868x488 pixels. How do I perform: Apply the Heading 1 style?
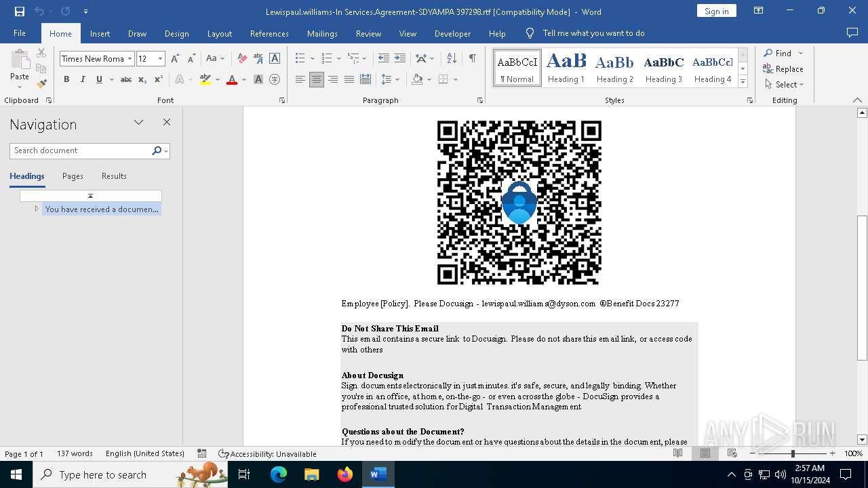pyautogui.click(x=566, y=68)
